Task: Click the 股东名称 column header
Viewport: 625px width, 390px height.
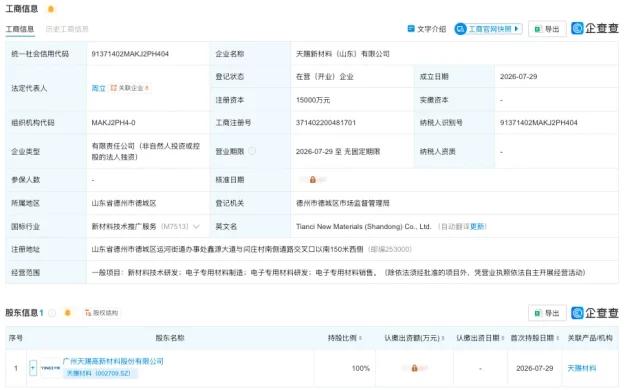Action: point(170,338)
